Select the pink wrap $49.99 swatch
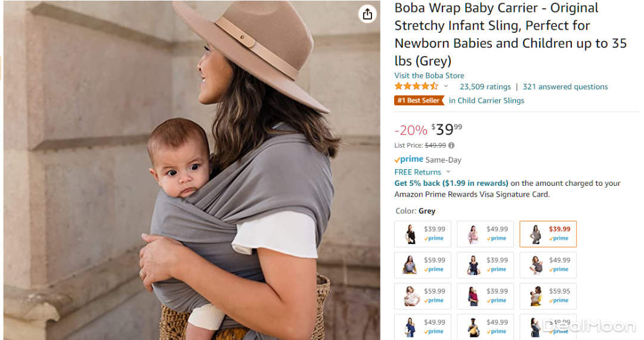This screenshot has height=340, width=644. pos(485,234)
